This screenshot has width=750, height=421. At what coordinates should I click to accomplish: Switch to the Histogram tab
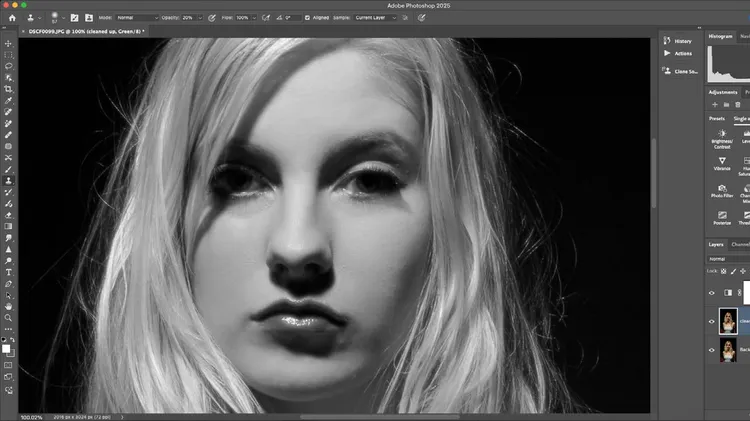[x=721, y=36]
